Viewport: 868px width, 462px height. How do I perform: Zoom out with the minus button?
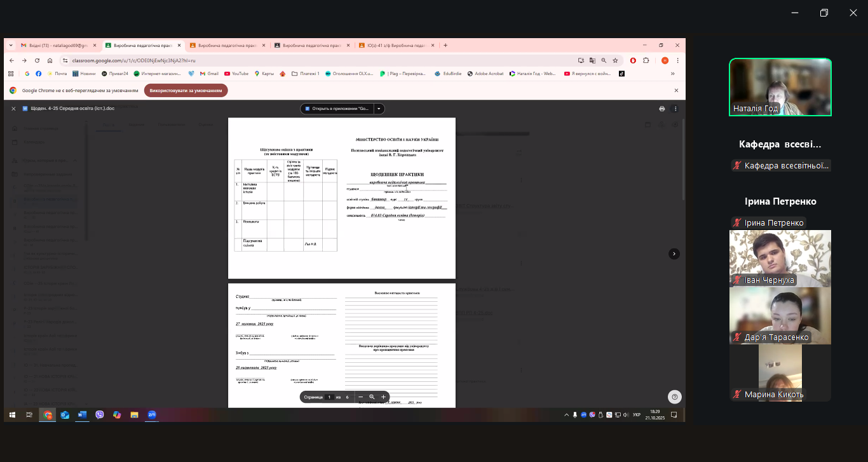coord(360,397)
